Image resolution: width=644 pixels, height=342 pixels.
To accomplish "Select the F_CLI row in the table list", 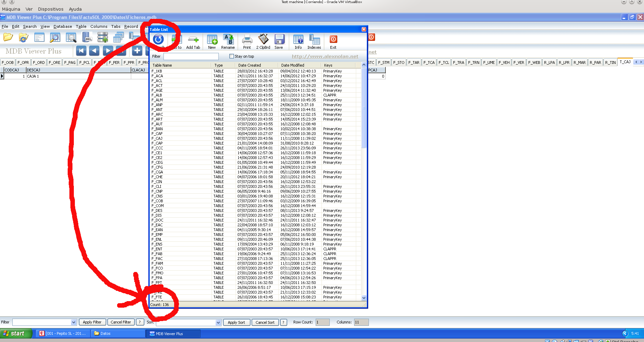I will click(x=256, y=187).
